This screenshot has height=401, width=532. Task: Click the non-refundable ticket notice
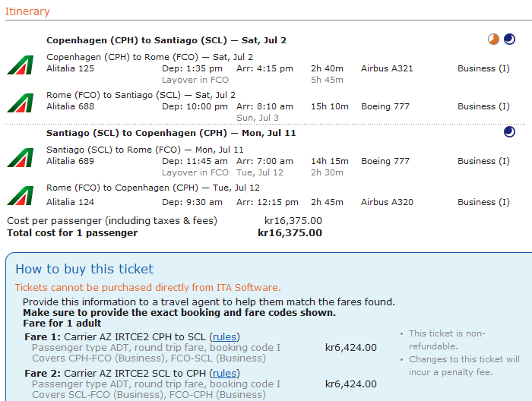447,339
